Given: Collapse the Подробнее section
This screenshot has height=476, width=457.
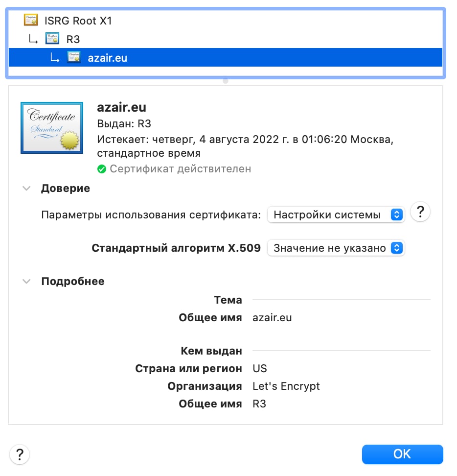Looking at the screenshot, I should [x=27, y=282].
